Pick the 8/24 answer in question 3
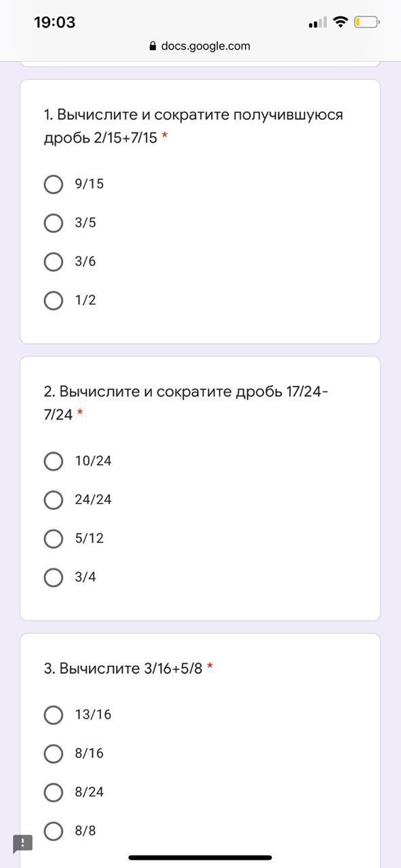The width and height of the screenshot is (401, 868). [x=54, y=792]
